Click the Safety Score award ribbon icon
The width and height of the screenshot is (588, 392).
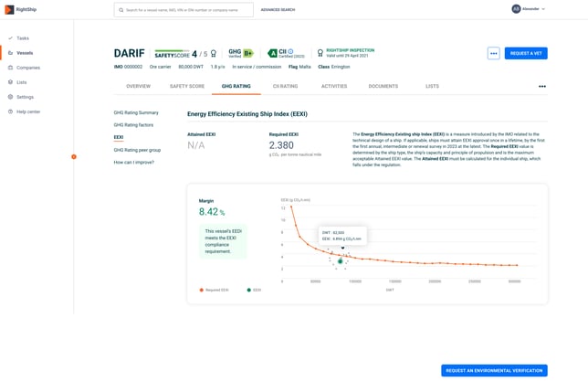coord(214,54)
